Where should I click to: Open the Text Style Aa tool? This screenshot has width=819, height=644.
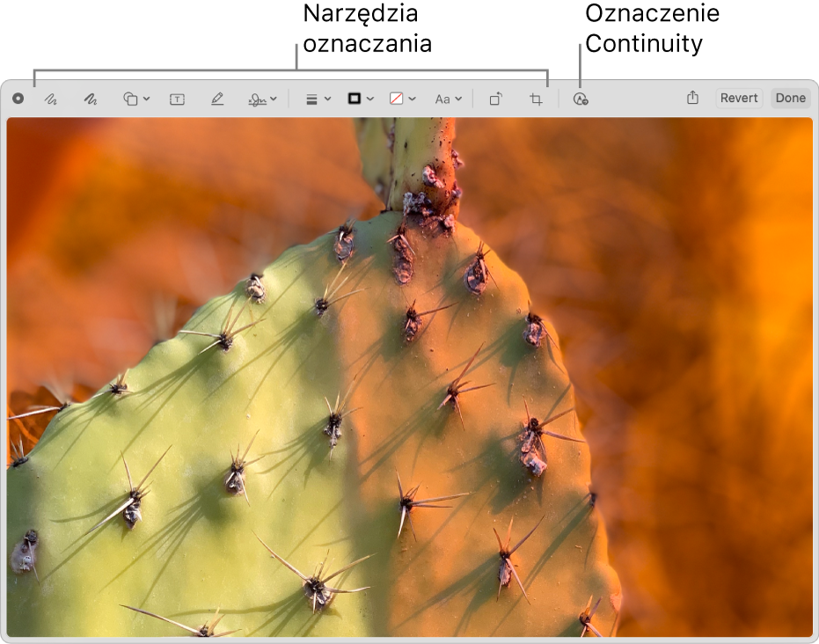[442, 99]
